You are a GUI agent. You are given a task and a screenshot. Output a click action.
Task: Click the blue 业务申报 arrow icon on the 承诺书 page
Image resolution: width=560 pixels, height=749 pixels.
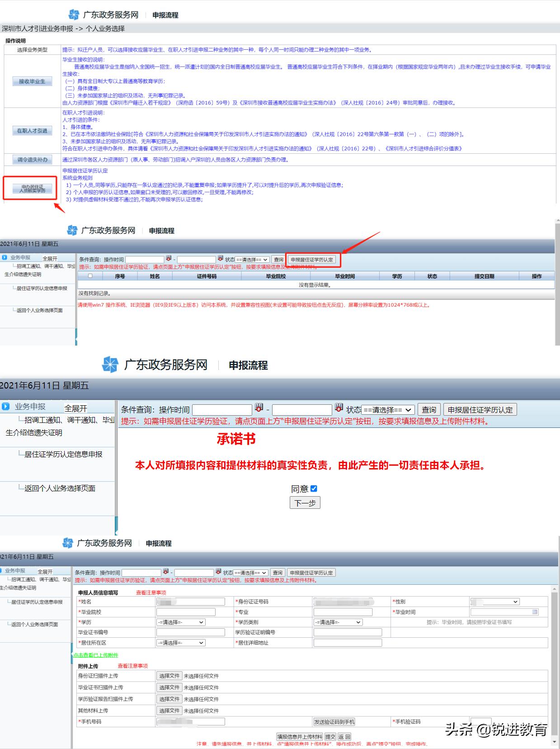(5, 406)
